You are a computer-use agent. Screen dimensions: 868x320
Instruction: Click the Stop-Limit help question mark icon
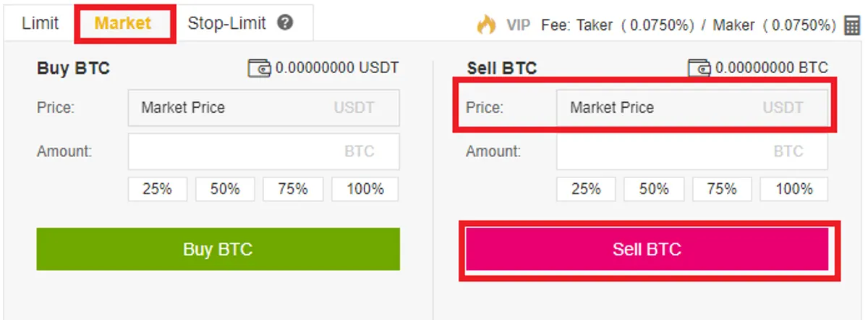pyautogui.click(x=285, y=22)
